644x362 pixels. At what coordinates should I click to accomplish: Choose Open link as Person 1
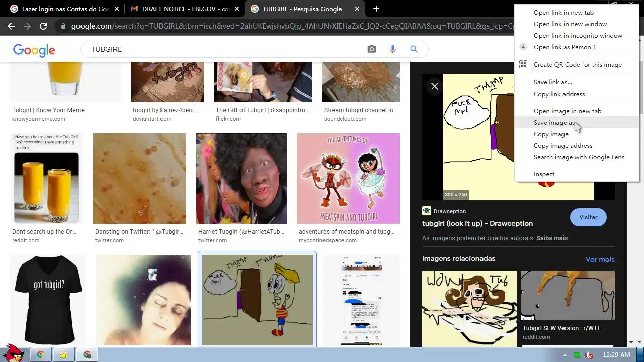tap(577, 47)
